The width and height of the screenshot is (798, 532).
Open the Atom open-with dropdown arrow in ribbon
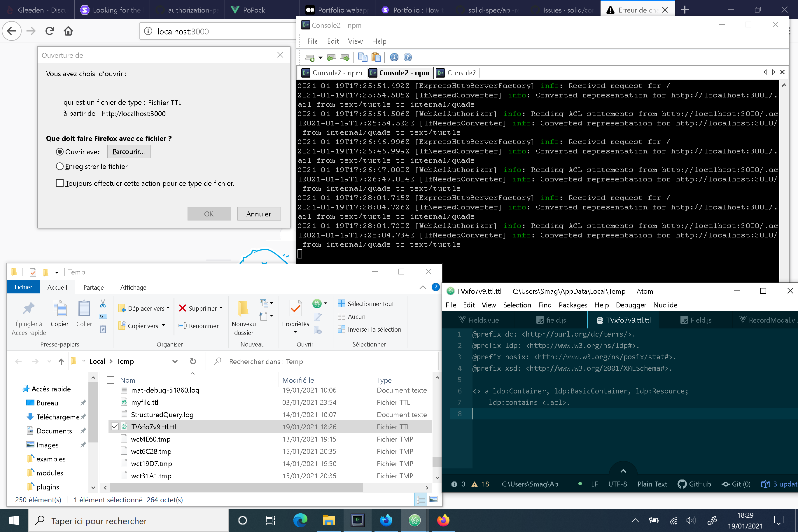point(326,303)
